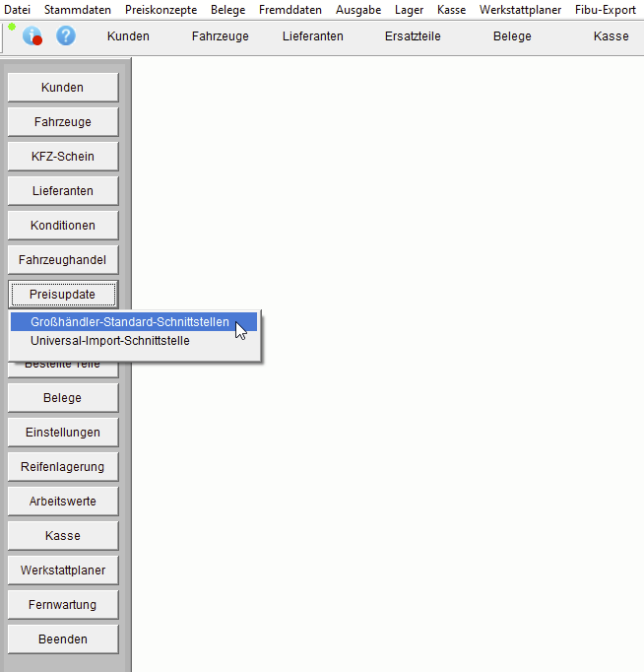Image resolution: width=644 pixels, height=672 pixels.
Task: Click the Lieferanten sidebar button
Action: [63, 191]
